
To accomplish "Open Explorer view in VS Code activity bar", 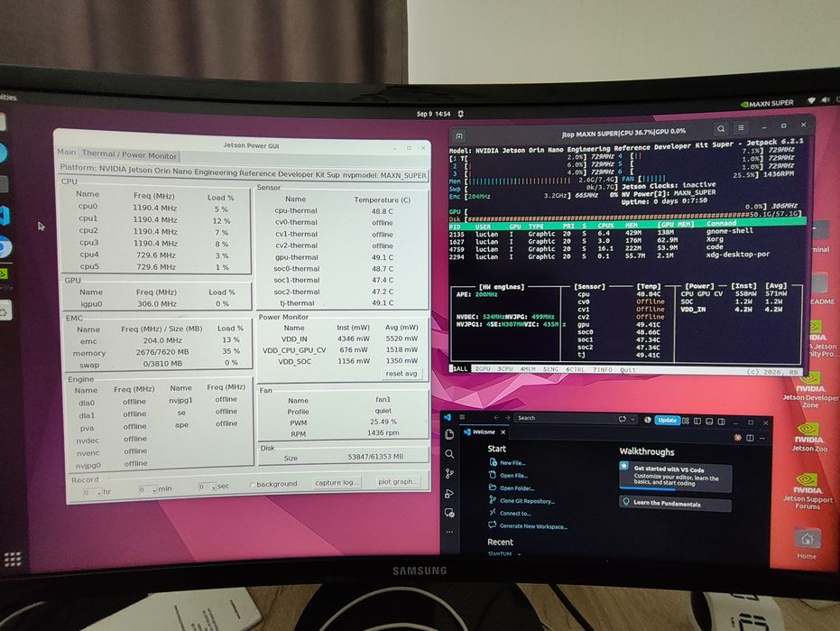I will 449,434.
